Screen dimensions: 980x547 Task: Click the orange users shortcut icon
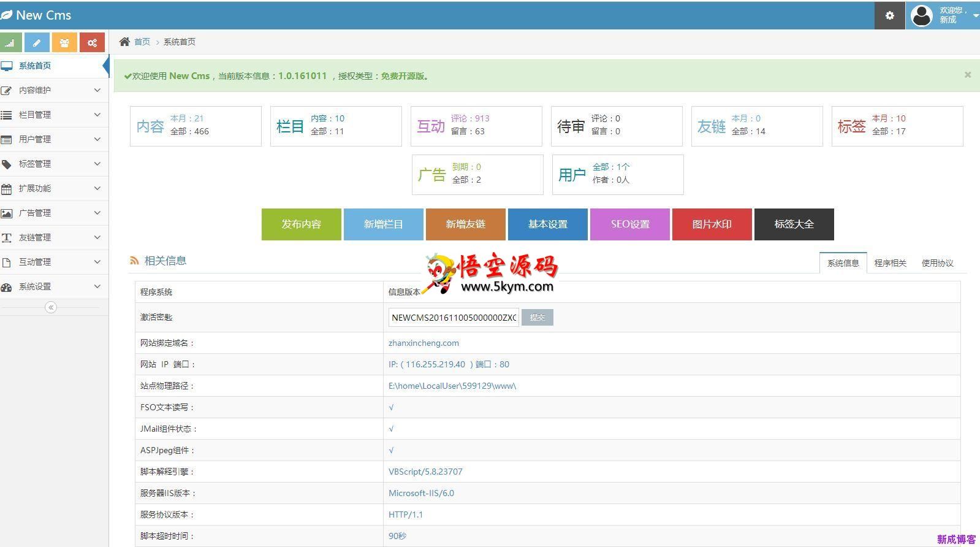(x=64, y=42)
